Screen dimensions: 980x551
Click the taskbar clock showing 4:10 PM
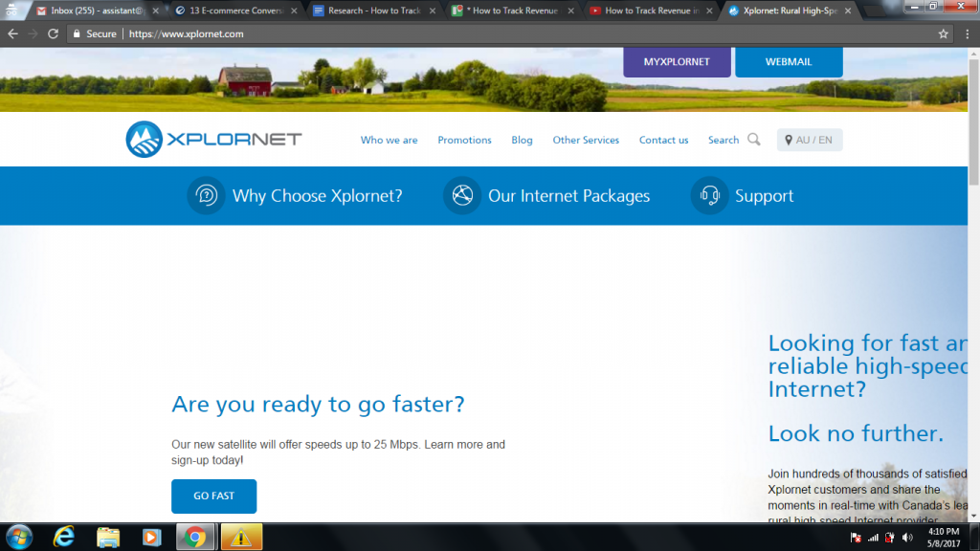943,538
